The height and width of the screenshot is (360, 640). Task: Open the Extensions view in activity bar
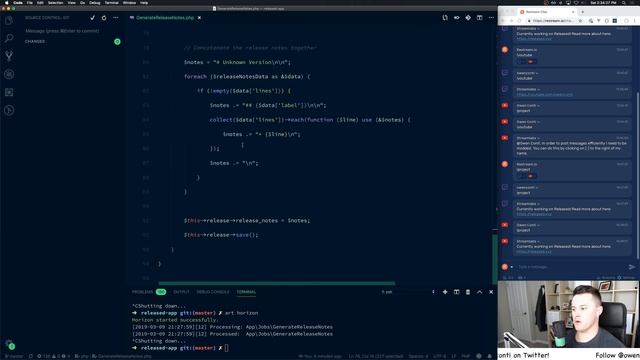point(9,92)
